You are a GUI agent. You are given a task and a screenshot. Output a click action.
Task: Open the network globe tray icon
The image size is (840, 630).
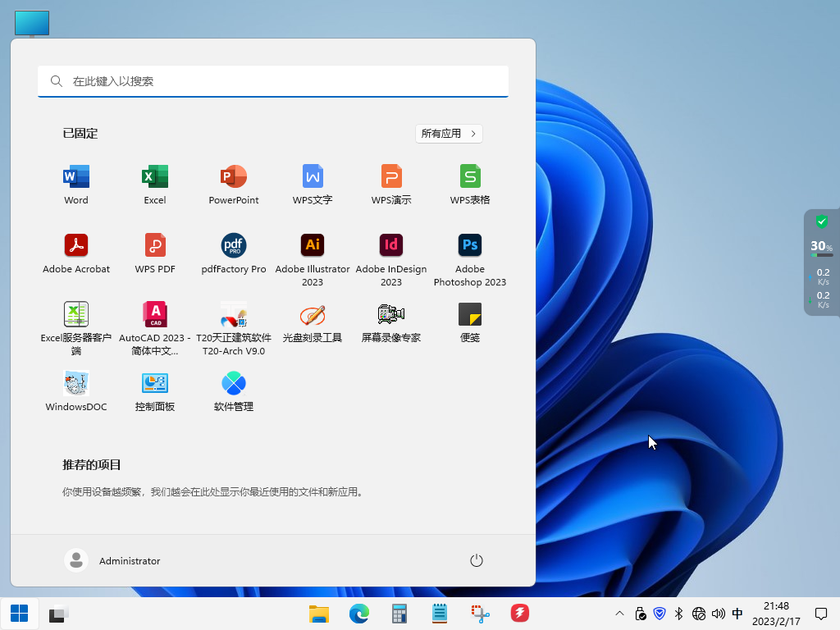coord(699,614)
